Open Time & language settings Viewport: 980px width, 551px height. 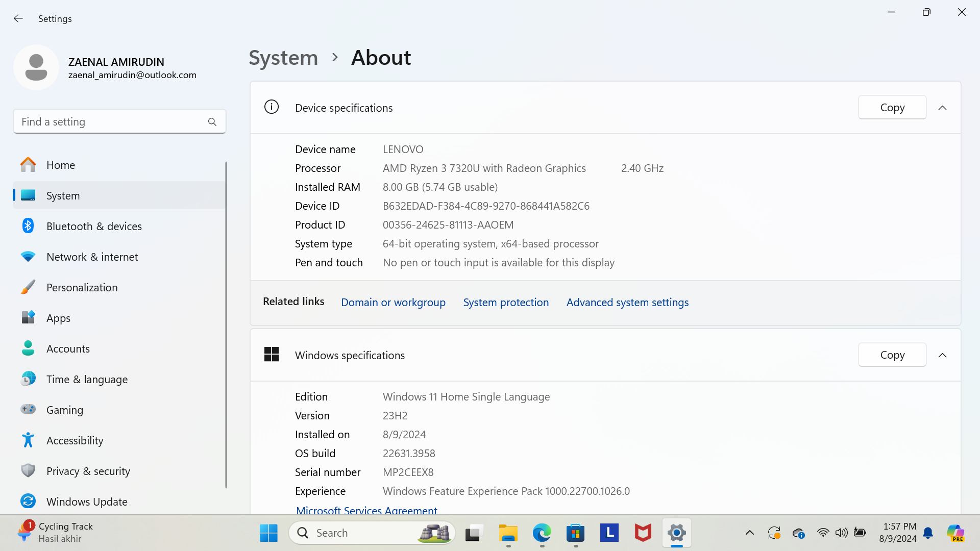(x=119, y=379)
